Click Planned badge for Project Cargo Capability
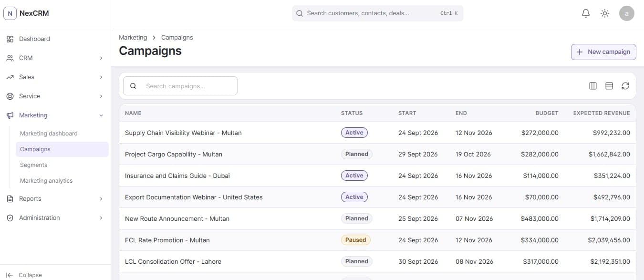 coord(357,154)
